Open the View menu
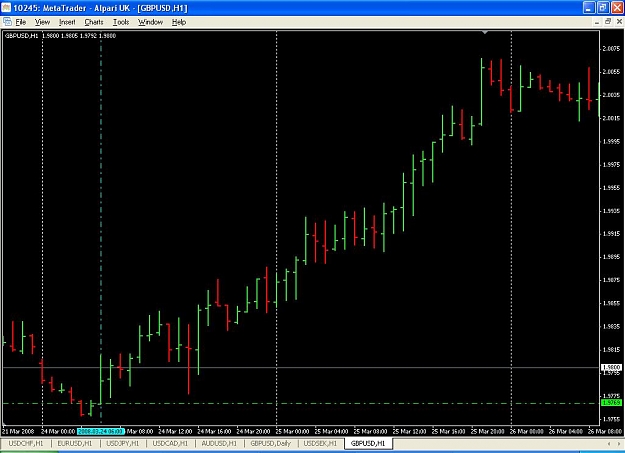This screenshot has width=625, height=453. coord(42,22)
